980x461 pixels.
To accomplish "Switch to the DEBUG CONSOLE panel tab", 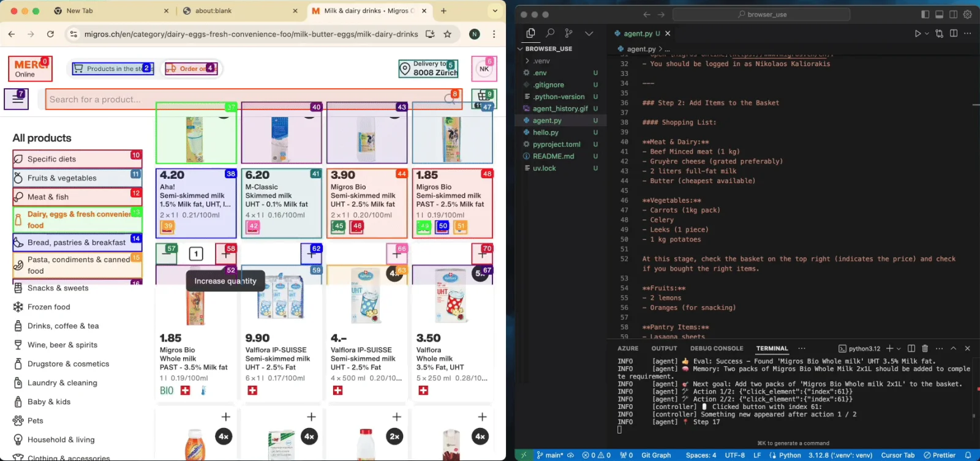I will coord(717,348).
